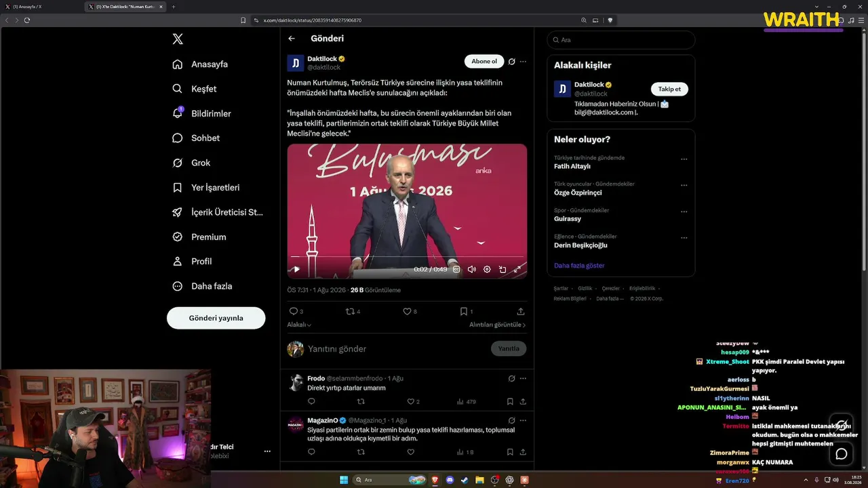Open Daktilock's profile avatar on the post
868x488 pixels.
pos(296,63)
